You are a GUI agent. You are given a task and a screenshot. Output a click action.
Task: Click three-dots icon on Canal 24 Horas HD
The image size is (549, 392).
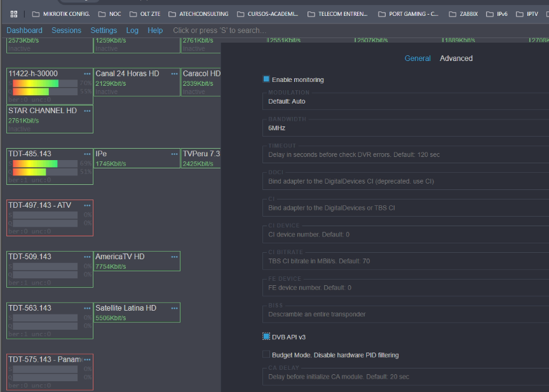click(x=174, y=74)
